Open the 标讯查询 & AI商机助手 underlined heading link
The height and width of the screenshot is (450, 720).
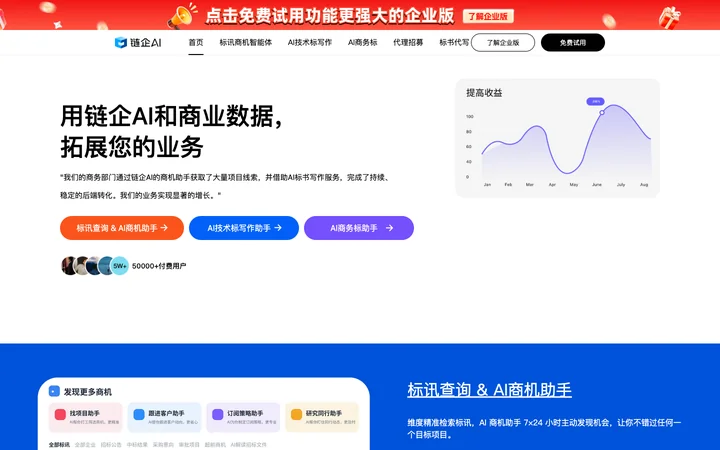(x=489, y=390)
